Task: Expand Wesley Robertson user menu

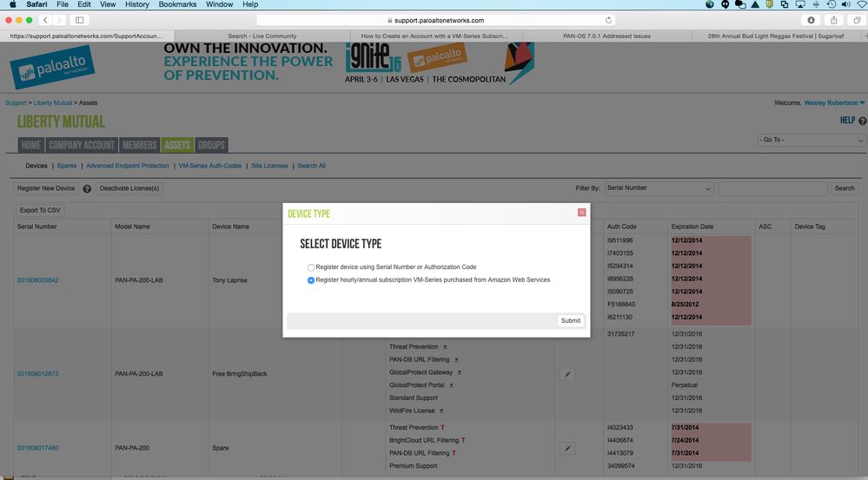Action: 834,102
